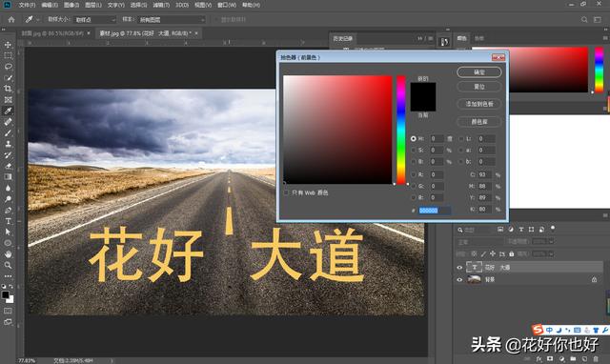
Task: Select the Zoom tool in toolbar
Action: click(8, 265)
